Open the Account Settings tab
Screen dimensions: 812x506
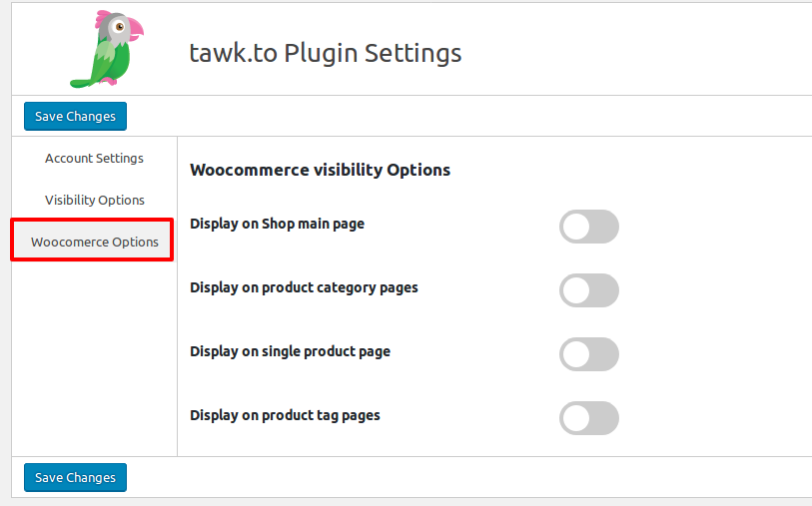[x=94, y=159]
